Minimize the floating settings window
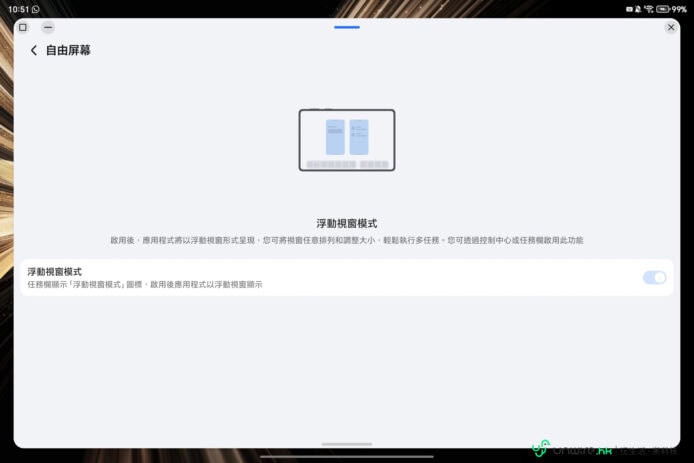Image resolution: width=694 pixels, height=463 pixels. 48,27
